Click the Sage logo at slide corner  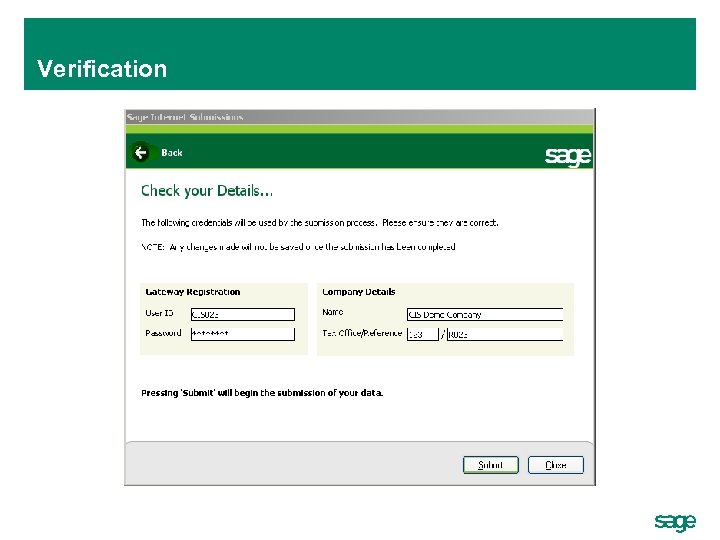coord(675,522)
